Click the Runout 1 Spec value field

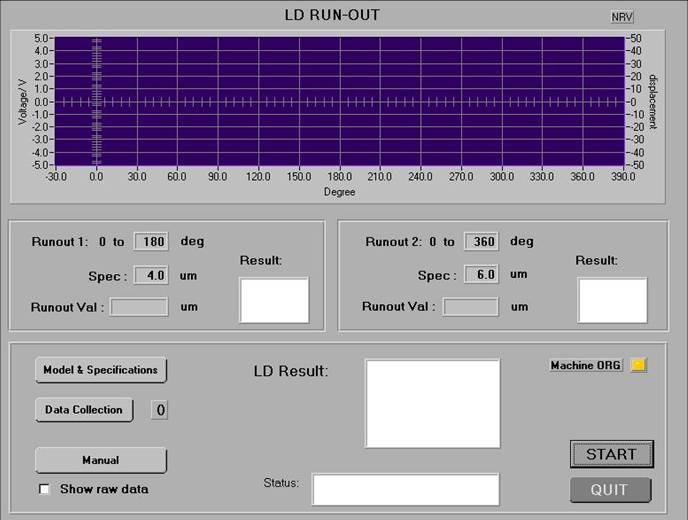point(150,275)
